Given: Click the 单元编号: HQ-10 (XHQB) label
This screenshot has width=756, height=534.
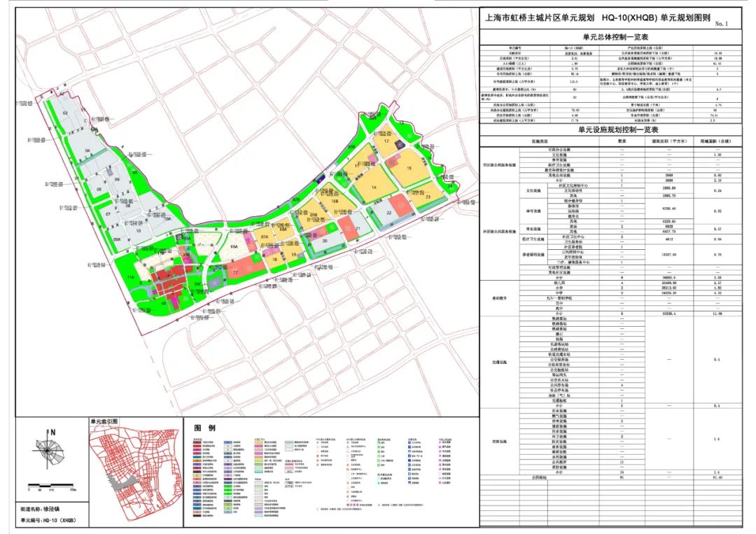Looking at the screenshot, I should [48, 521].
